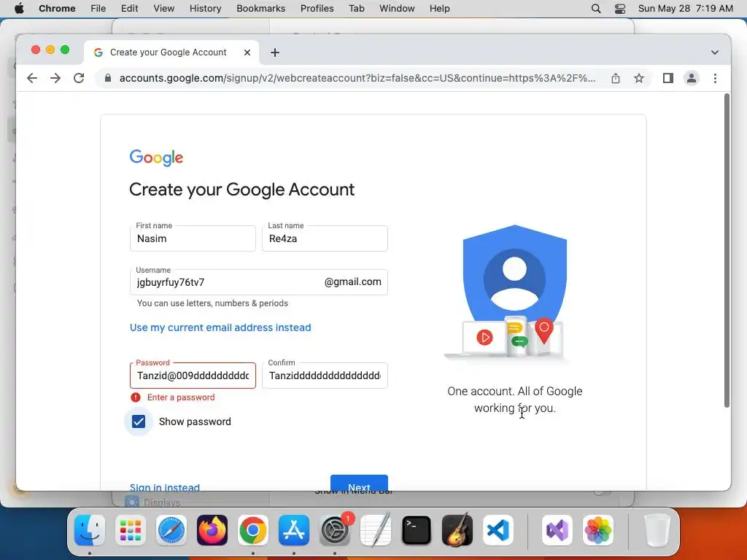Focus the Username input field

click(259, 282)
